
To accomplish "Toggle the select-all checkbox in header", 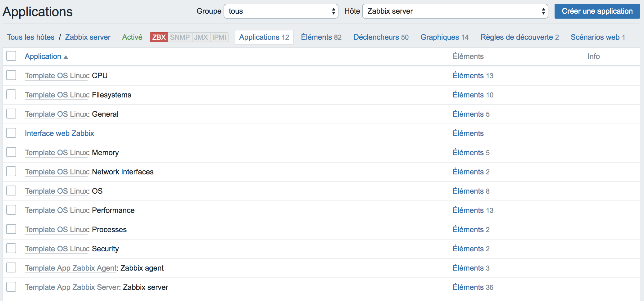I will click(11, 56).
